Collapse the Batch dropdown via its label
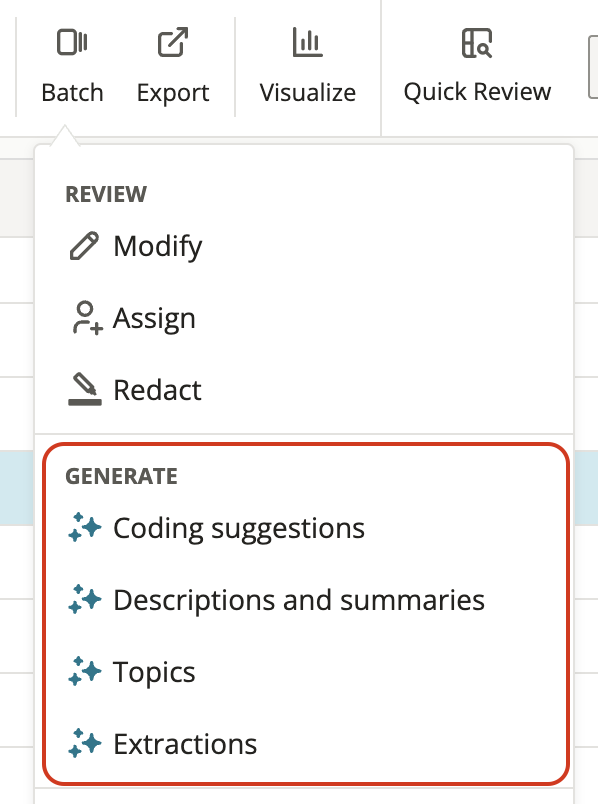 72,93
